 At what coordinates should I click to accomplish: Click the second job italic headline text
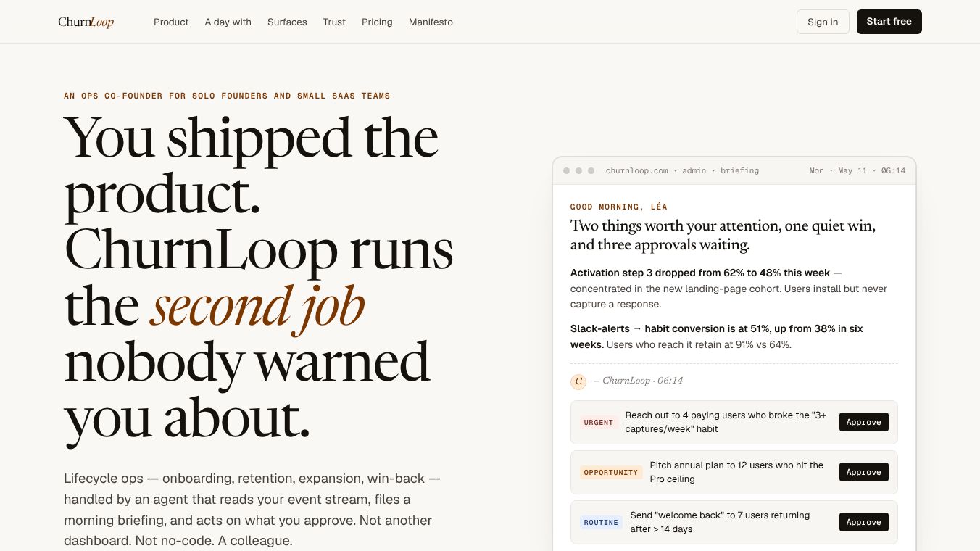(x=257, y=307)
